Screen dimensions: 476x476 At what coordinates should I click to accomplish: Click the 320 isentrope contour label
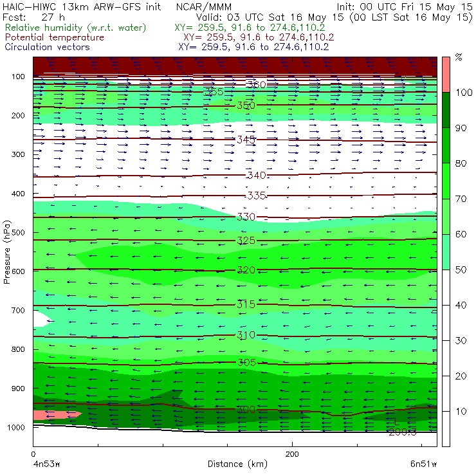coord(246,270)
